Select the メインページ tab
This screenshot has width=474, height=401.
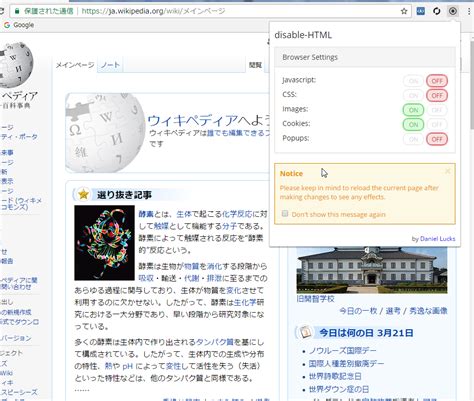point(75,65)
